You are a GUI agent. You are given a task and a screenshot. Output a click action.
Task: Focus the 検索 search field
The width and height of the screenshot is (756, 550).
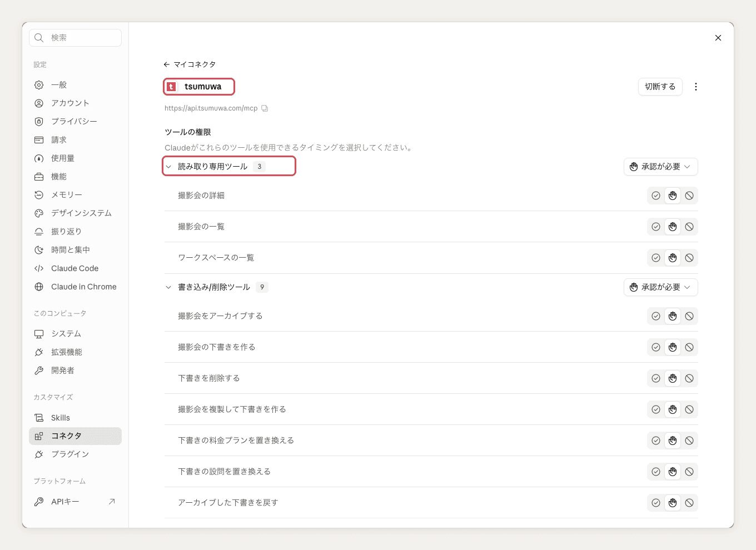click(75, 38)
